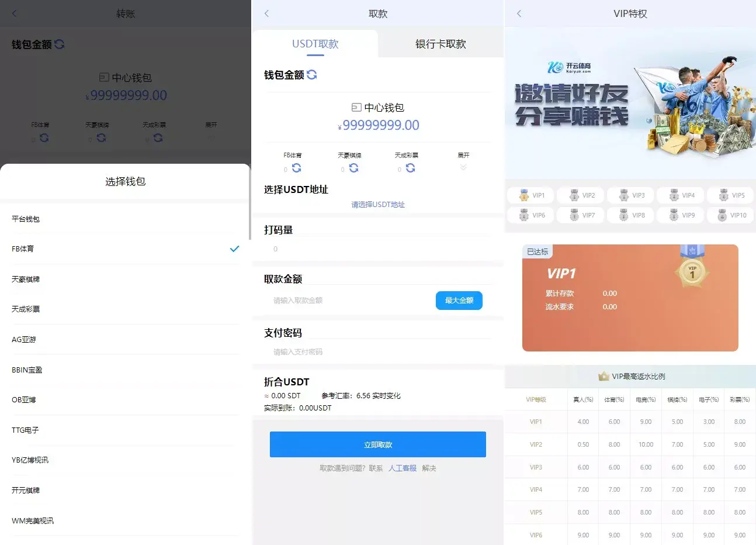Click the 中心钱包 wallet icon
The height and width of the screenshot is (545, 756).
[356, 108]
